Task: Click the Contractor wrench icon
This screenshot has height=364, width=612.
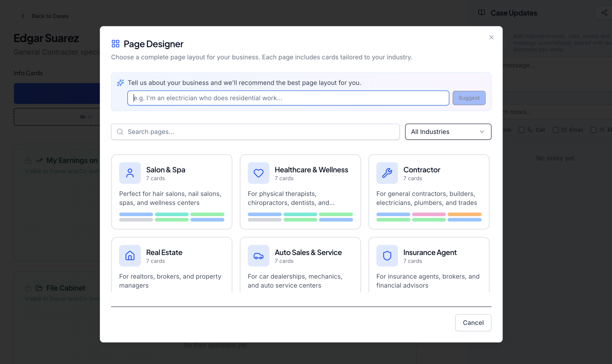Action: pos(387,173)
